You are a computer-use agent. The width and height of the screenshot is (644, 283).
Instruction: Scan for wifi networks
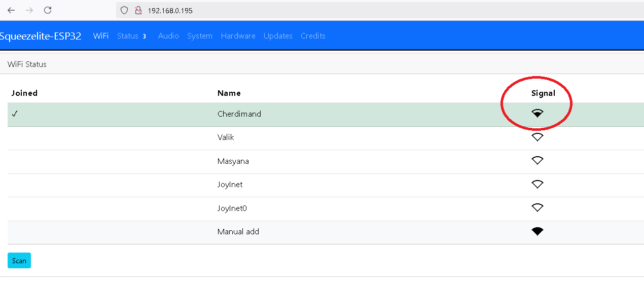click(x=19, y=261)
